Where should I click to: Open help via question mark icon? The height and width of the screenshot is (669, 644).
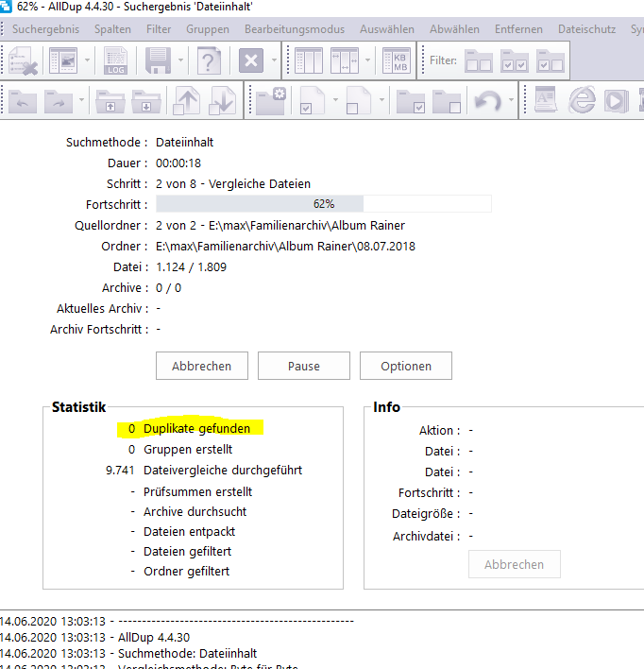(x=210, y=62)
